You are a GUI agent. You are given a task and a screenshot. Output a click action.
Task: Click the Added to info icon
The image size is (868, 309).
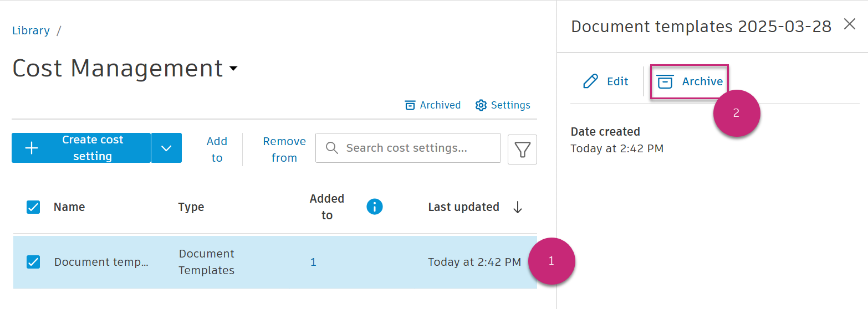click(x=375, y=207)
